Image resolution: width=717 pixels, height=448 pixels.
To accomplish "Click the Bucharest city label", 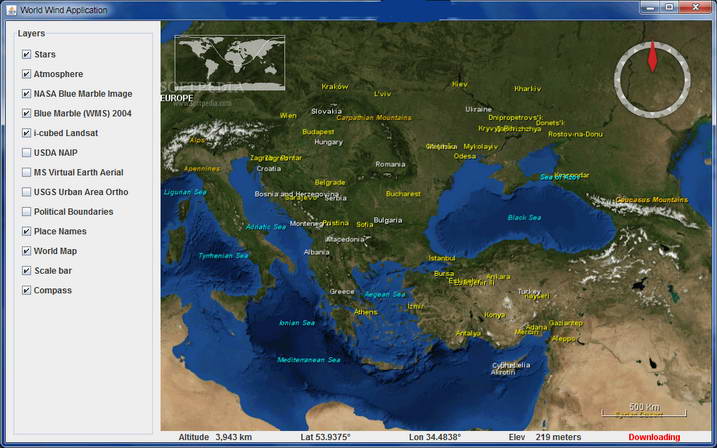I will point(403,194).
